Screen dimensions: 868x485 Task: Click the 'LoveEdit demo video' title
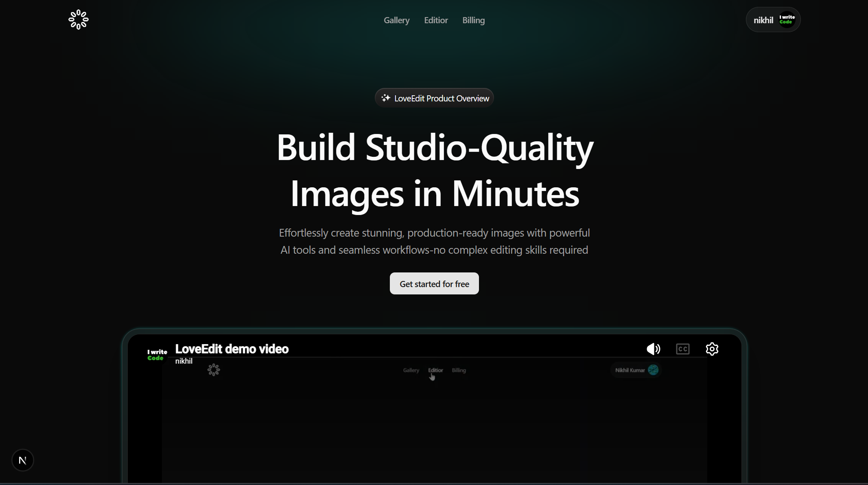(232, 349)
